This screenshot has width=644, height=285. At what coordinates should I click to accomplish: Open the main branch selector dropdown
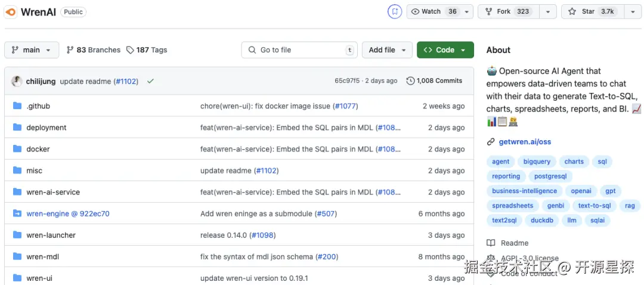(32, 50)
